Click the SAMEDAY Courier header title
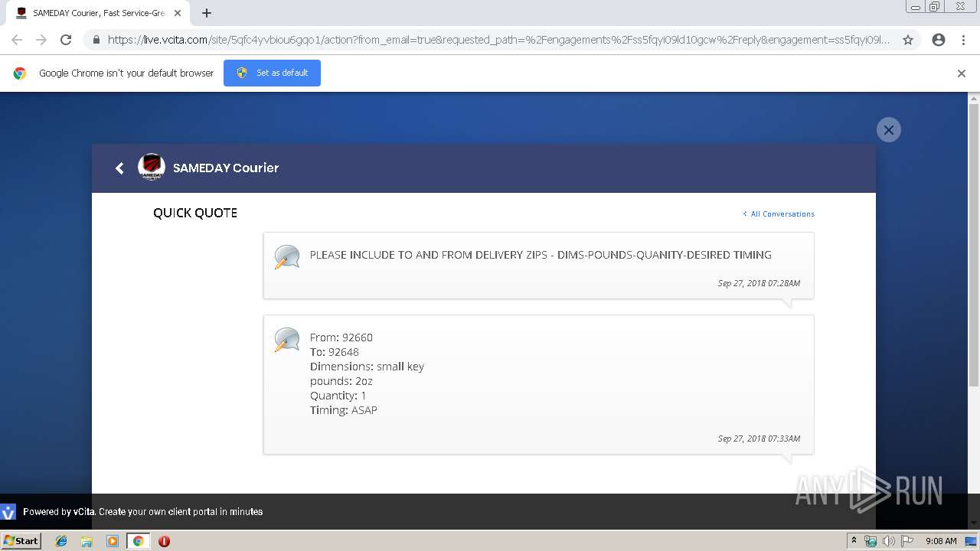 point(226,168)
